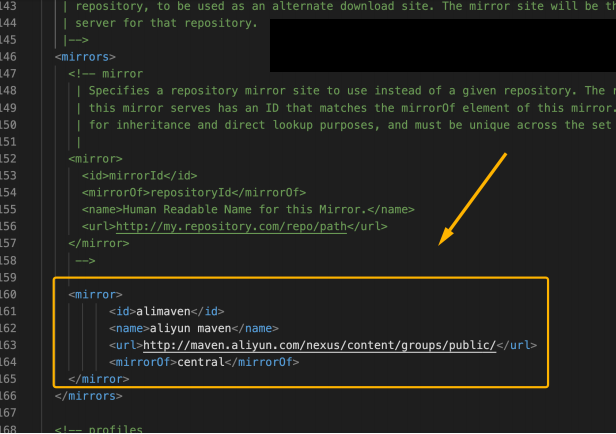This screenshot has height=434, width=616.
Task: Place cursor on empty line 159
Action: (x=200, y=277)
